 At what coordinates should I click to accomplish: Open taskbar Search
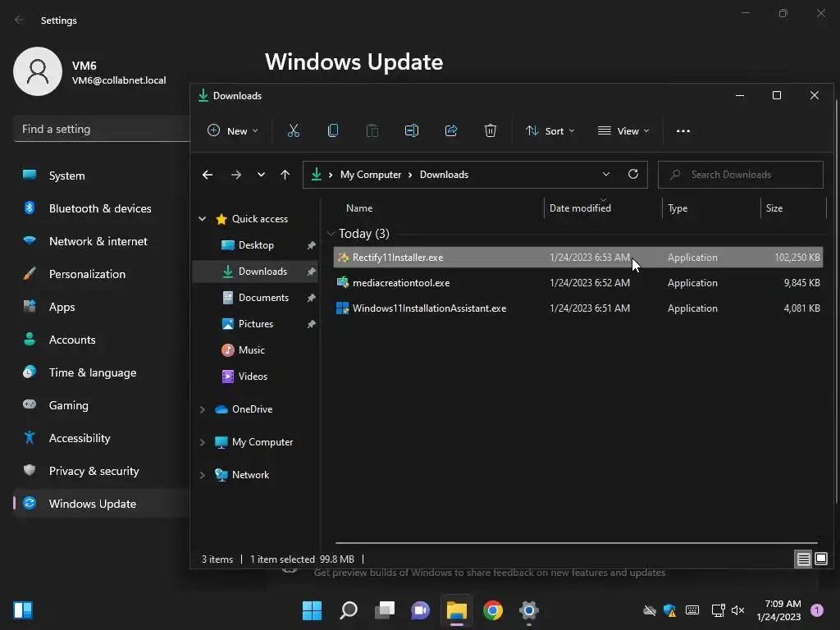pyautogui.click(x=349, y=610)
